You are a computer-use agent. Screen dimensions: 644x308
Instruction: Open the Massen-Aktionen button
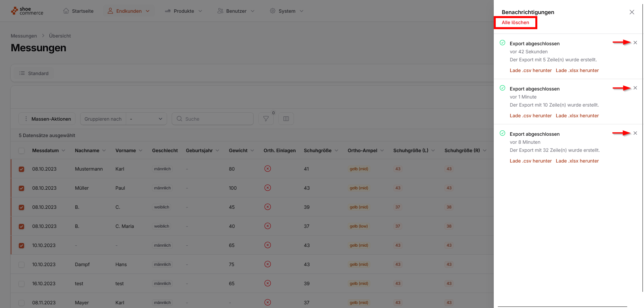click(x=47, y=119)
